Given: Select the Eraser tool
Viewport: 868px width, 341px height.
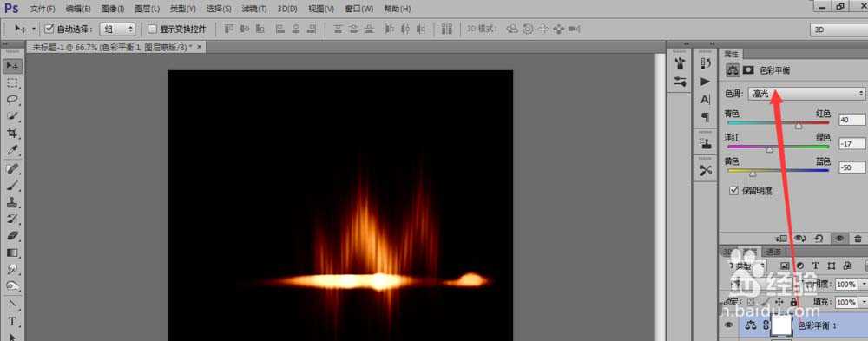Looking at the screenshot, I should tap(12, 236).
